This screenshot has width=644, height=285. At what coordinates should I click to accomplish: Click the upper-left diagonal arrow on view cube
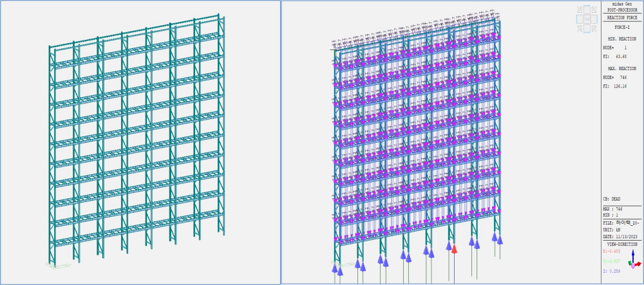580,10
